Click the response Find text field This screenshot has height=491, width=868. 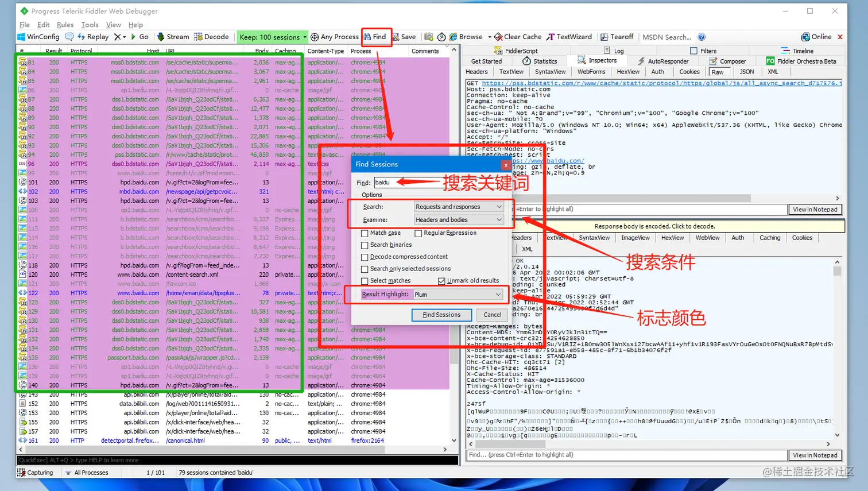[x=626, y=455]
